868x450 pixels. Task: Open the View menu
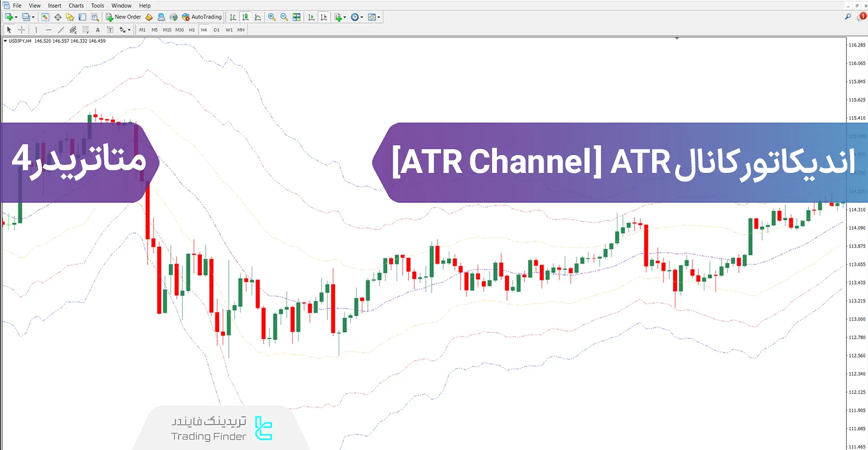pos(35,5)
